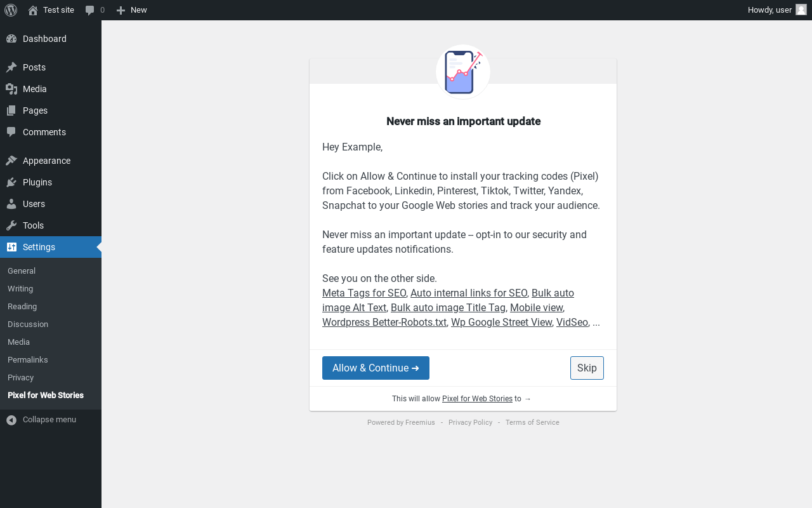The width and height of the screenshot is (812, 508).
Task: Click the Collapse menu arrow icon
Action: pos(11,420)
